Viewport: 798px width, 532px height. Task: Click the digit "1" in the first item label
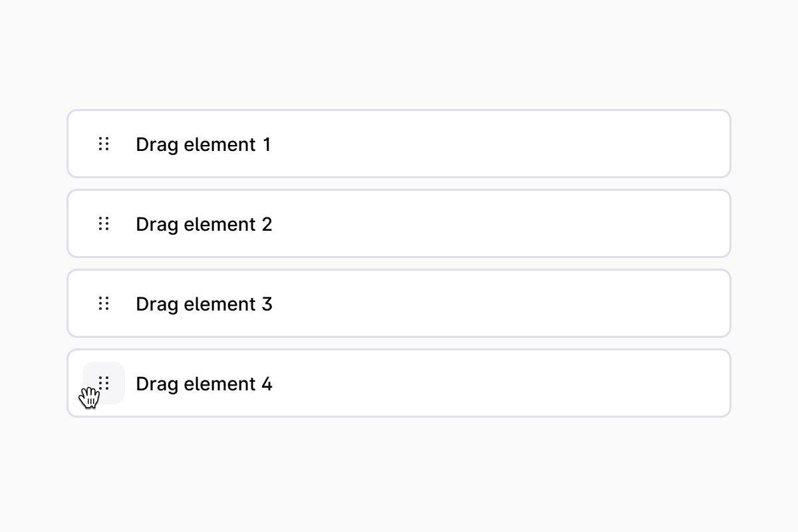point(267,144)
